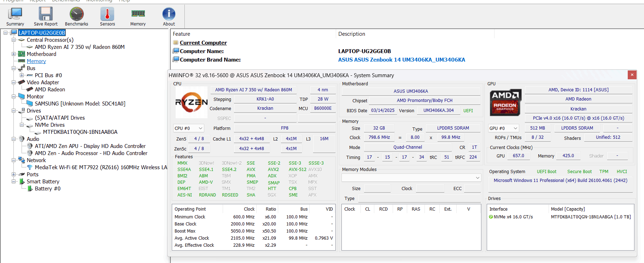The width and height of the screenshot is (644, 263).
Task: Click the Quad-Channel memory mode field
Action: [408, 147]
